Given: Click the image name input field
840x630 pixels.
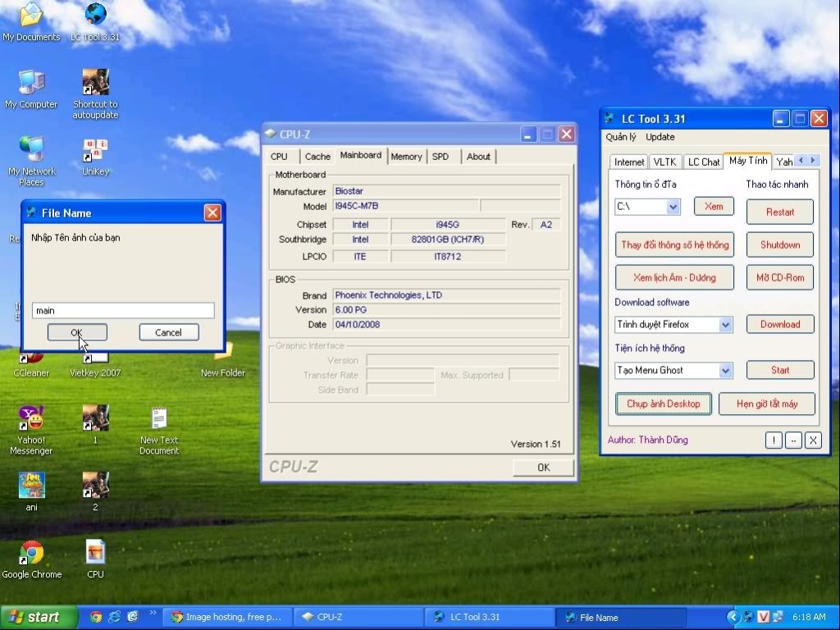Looking at the screenshot, I should 123,310.
